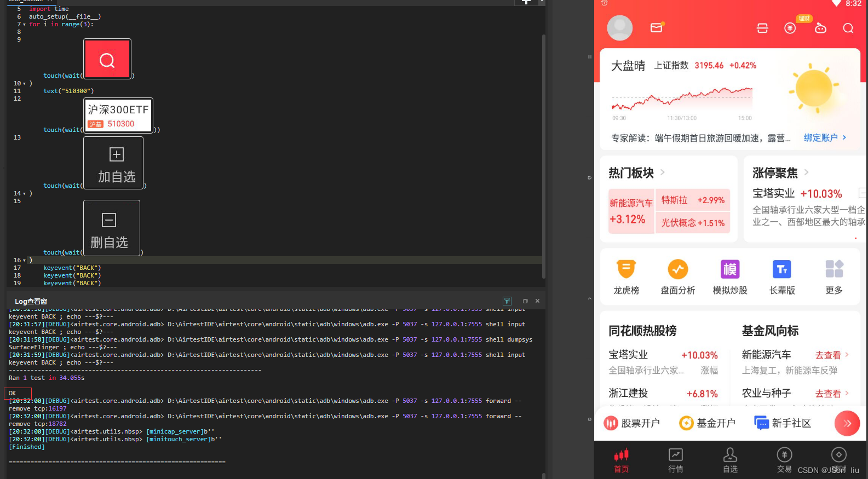Tap 宝塔实业 in the 同花顺热股榜 list
This screenshot has width=868, height=479.
pos(628,355)
